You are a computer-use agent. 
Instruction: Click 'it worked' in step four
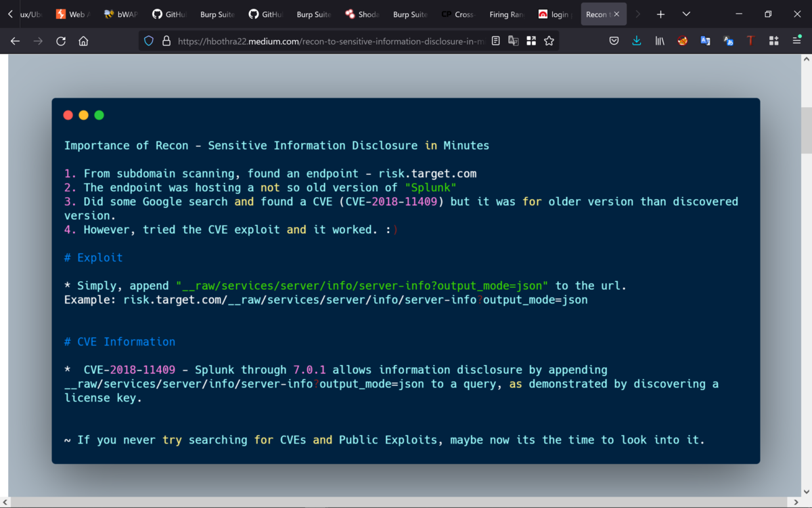click(342, 230)
